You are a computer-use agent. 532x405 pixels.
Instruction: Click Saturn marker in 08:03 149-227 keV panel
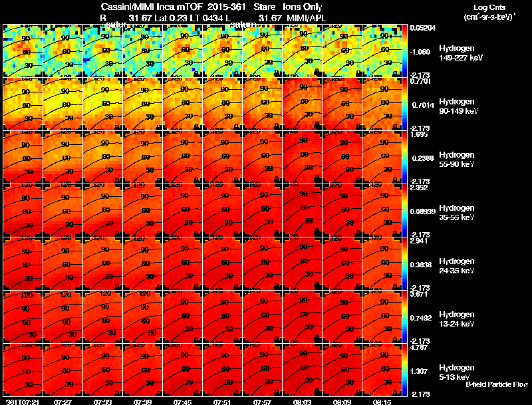(x=317, y=72)
